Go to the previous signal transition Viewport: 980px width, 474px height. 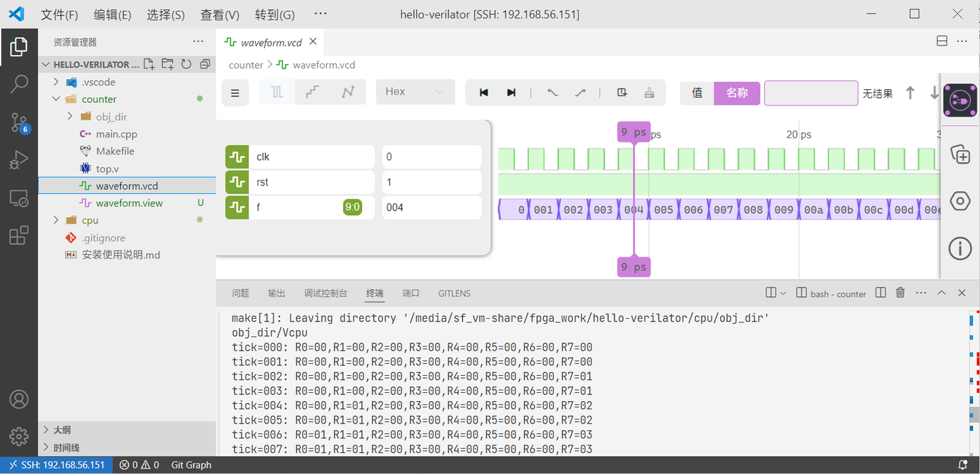(552, 93)
